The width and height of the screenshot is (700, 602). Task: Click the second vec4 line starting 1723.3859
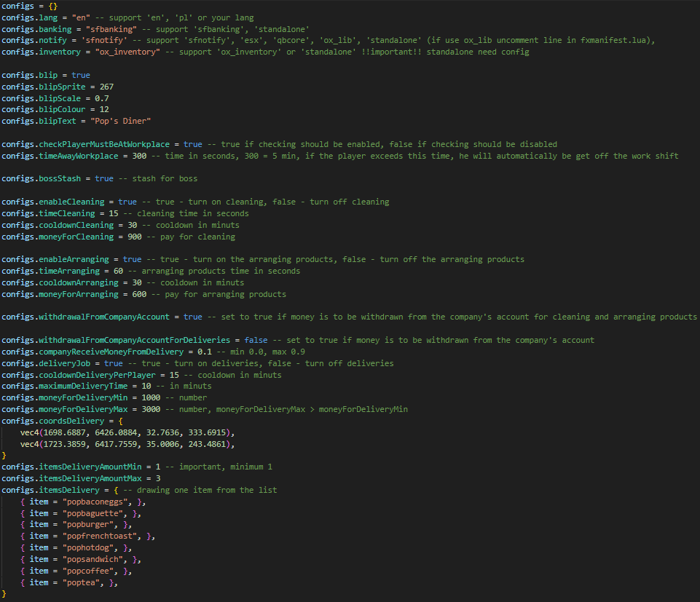pyautogui.click(x=127, y=444)
